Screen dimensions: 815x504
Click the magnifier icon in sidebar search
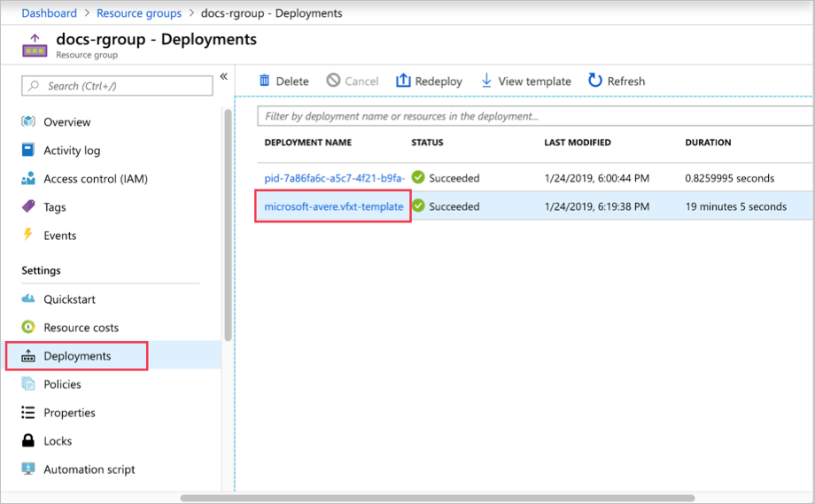click(34, 86)
